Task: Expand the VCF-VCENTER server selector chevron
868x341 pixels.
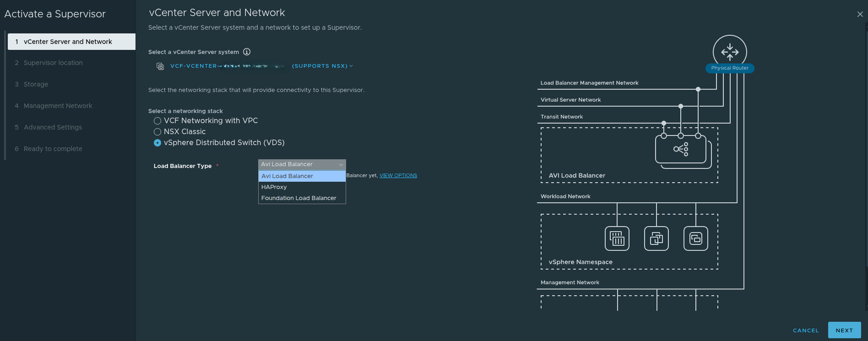Action: point(351,66)
